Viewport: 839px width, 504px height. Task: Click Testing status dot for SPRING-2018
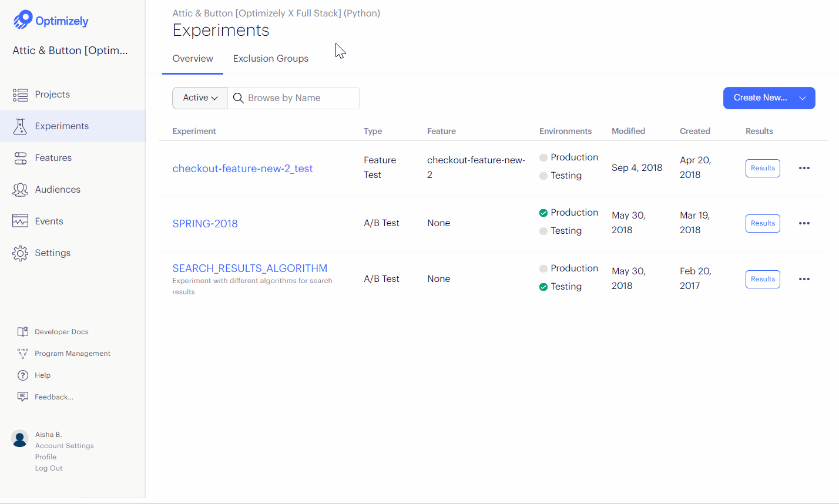(x=543, y=231)
